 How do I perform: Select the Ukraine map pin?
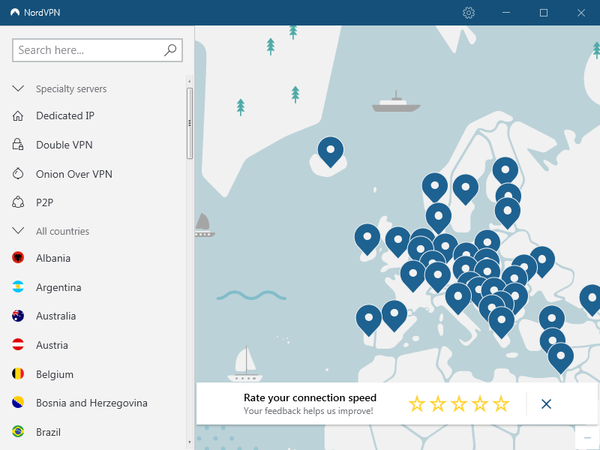(x=542, y=261)
